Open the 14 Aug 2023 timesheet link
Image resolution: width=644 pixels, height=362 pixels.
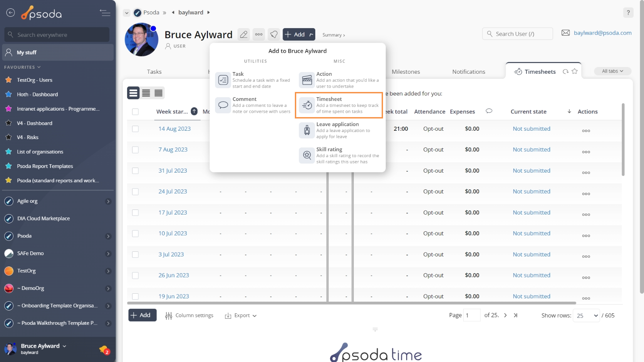tap(174, 129)
